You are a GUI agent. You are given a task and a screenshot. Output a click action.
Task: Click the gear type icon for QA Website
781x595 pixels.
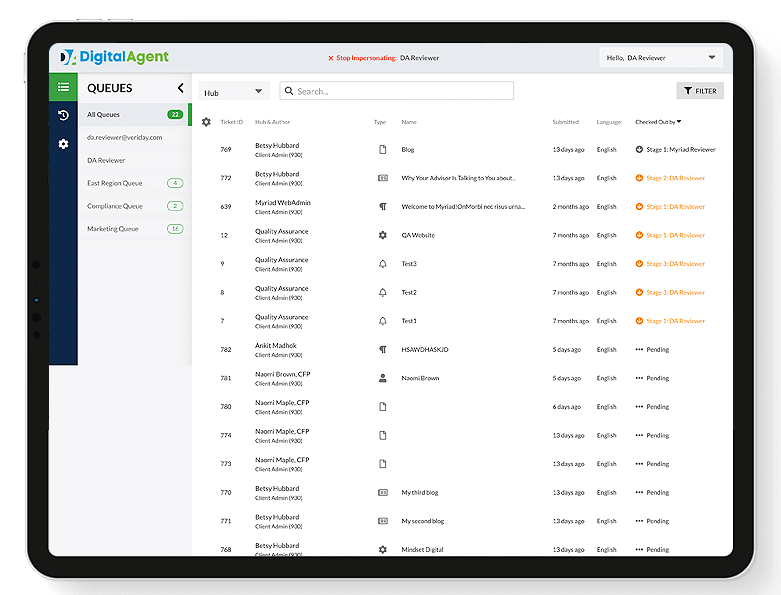(x=382, y=236)
